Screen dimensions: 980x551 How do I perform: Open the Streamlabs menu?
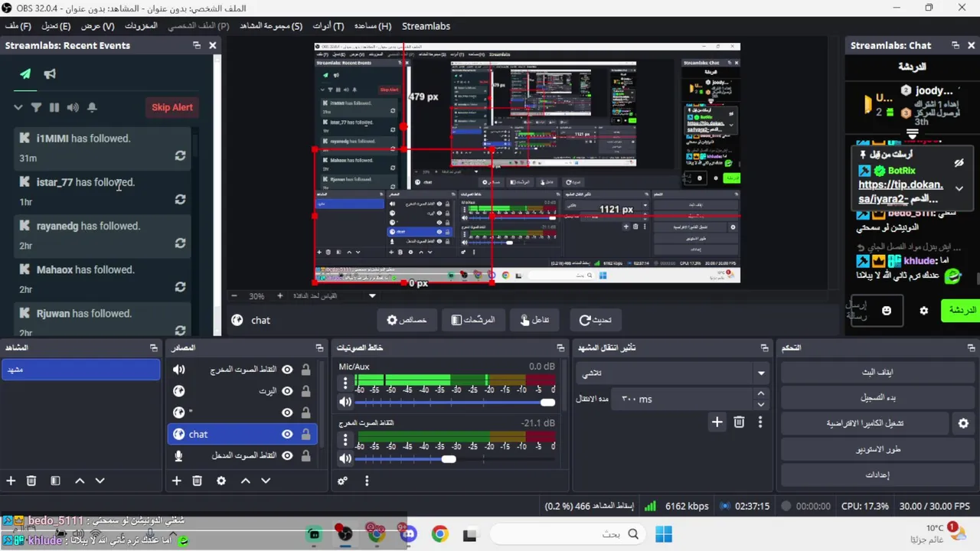click(426, 26)
